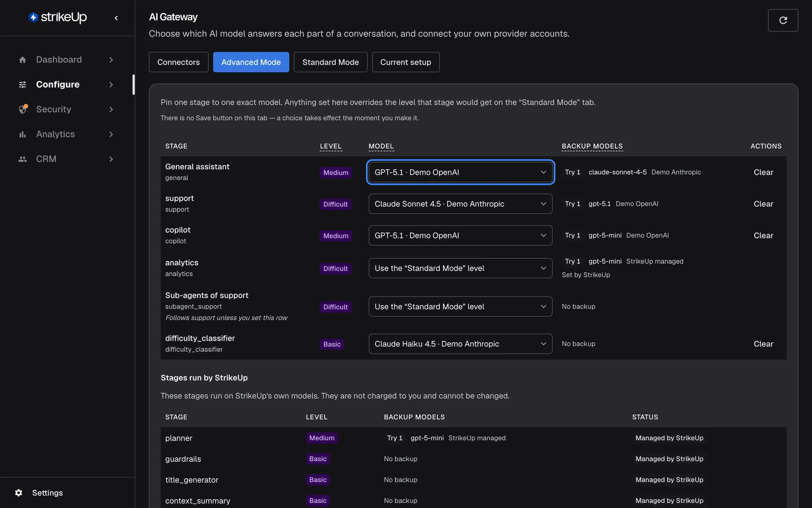812x508 pixels.
Task: Clear the support stage model pin
Action: point(763,204)
